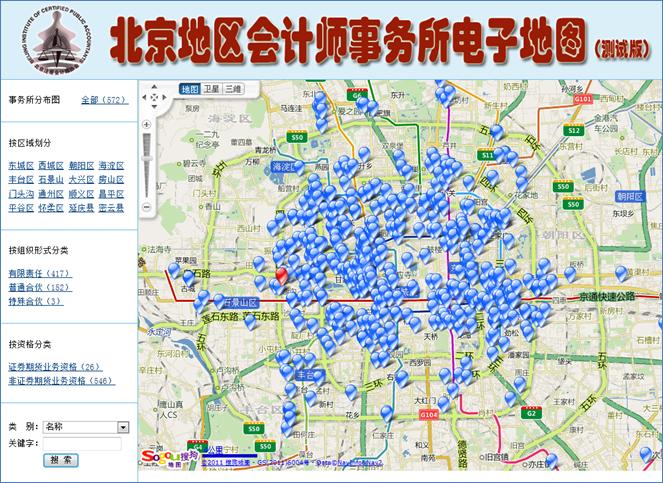The height and width of the screenshot is (483, 663).
Task: Filter by 有限责任（417）link
Action: click(x=39, y=273)
